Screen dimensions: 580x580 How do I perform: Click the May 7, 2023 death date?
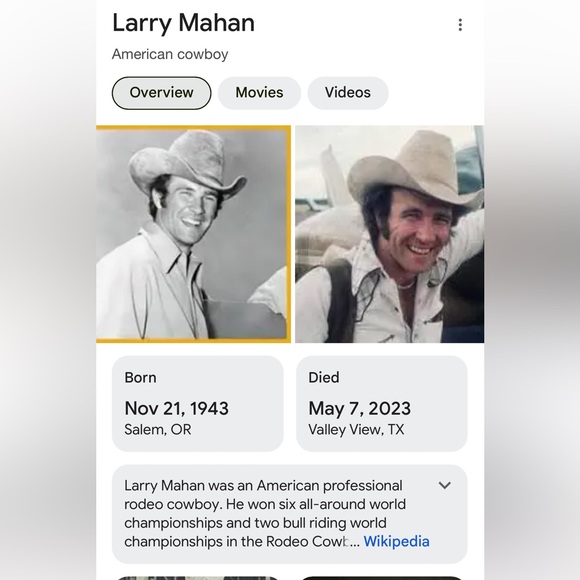tap(360, 408)
